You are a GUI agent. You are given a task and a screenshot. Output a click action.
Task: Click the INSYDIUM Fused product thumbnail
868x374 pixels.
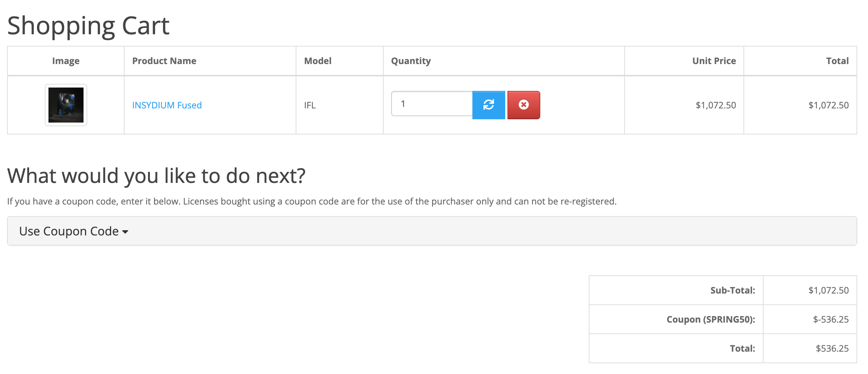pos(66,105)
